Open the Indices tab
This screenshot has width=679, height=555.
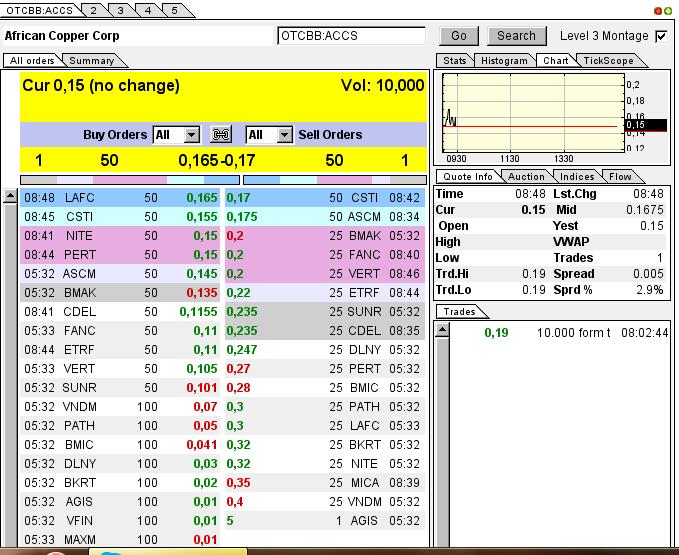[577, 177]
